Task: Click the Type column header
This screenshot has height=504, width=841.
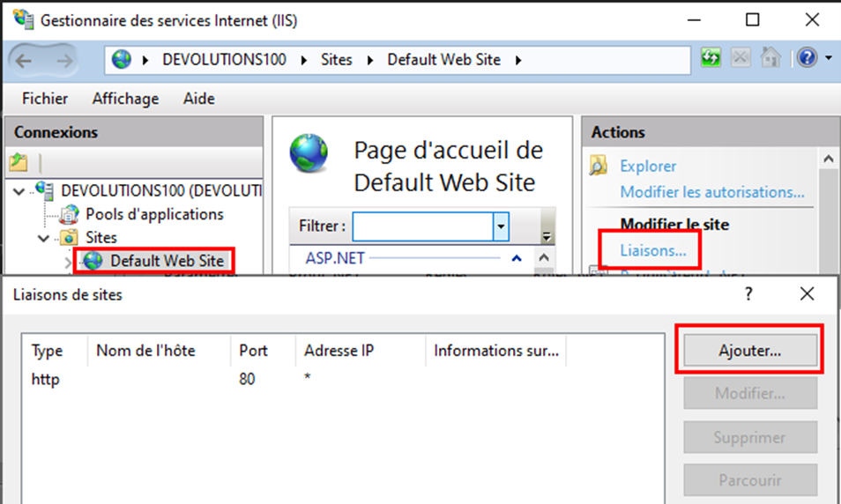Action: coord(55,351)
